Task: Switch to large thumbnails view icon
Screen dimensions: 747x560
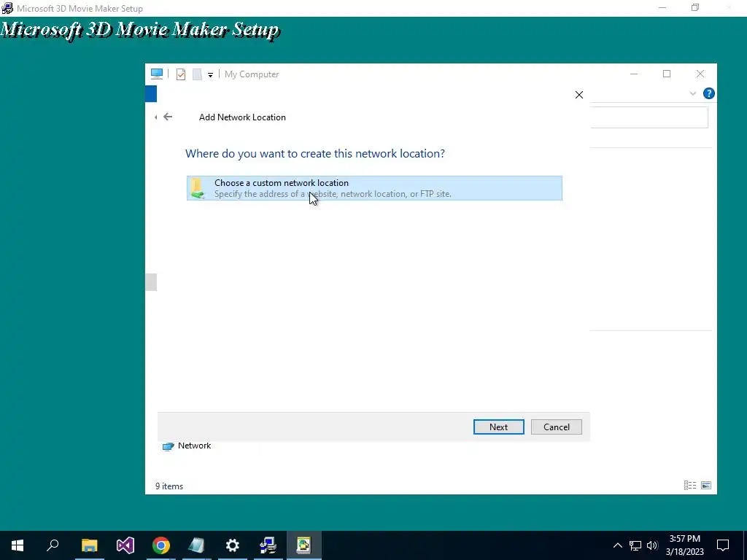Action: [x=706, y=485]
